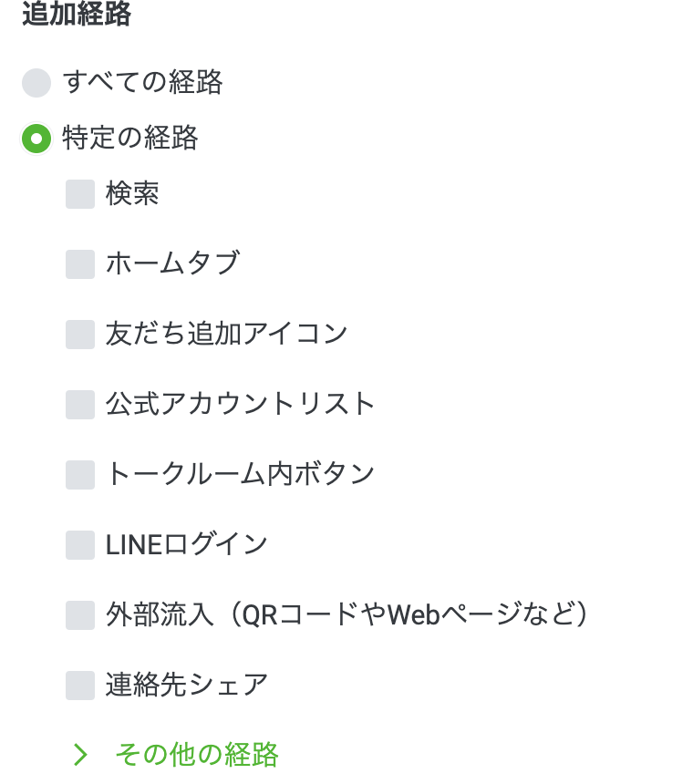Click the 検索 option label

pyautogui.click(x=133, y=194)
